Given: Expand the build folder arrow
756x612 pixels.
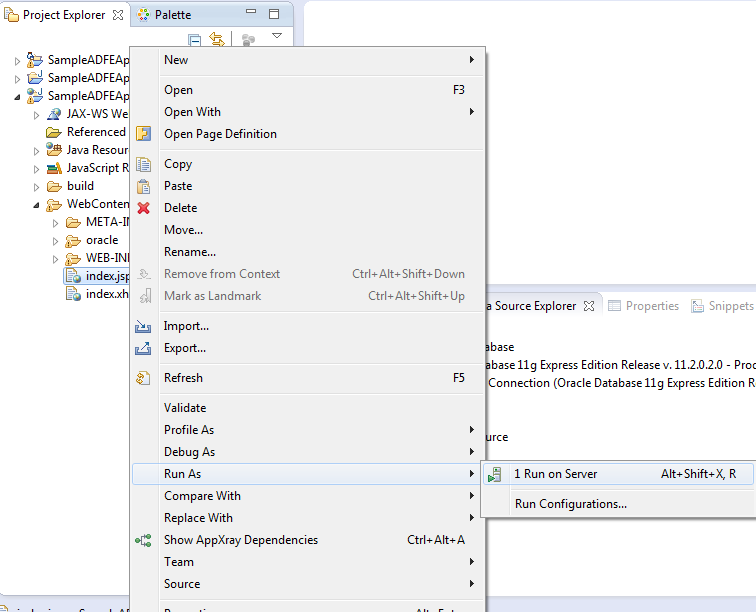Looking at the screenshot, I should click(x=37, y=187).
